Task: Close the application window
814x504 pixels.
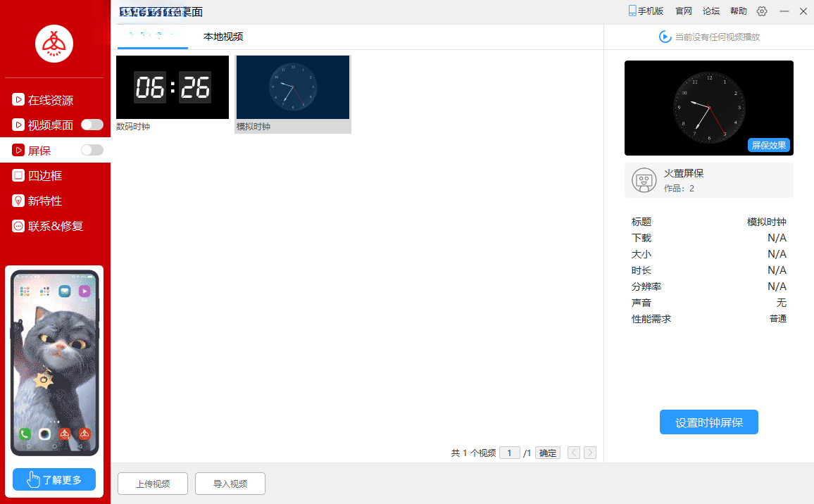Action: (x=803, y=11)
